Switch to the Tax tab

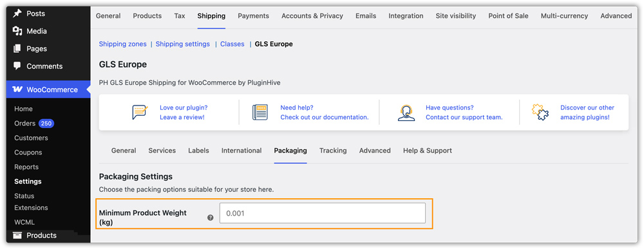[180, 16]
